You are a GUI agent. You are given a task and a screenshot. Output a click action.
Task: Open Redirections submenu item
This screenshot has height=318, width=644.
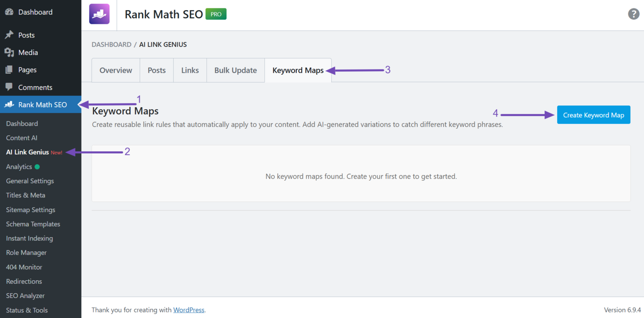point(24,281)
